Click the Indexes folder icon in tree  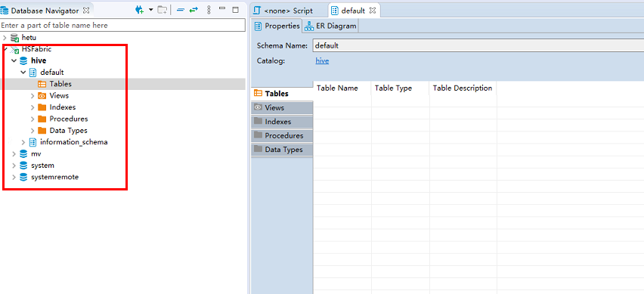pos(42,107)
